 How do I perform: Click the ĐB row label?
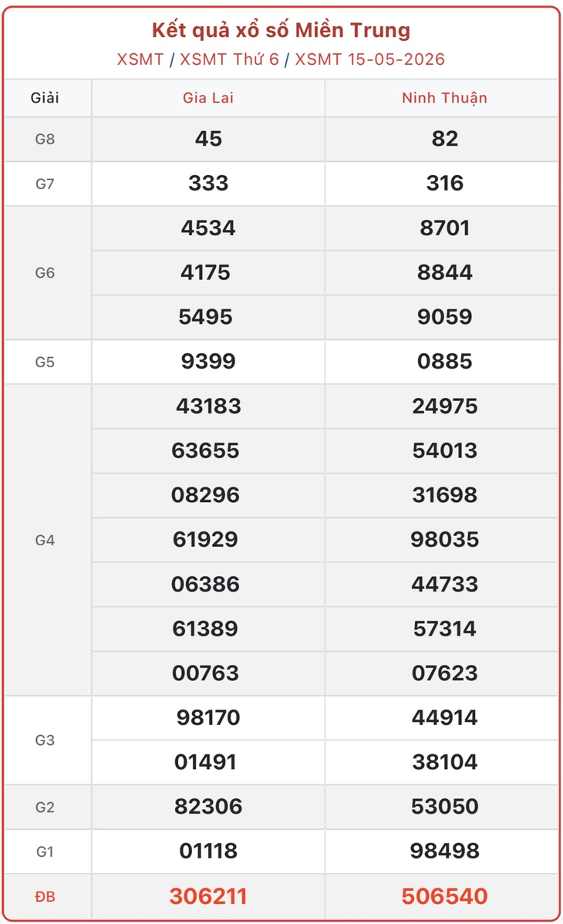45,897
